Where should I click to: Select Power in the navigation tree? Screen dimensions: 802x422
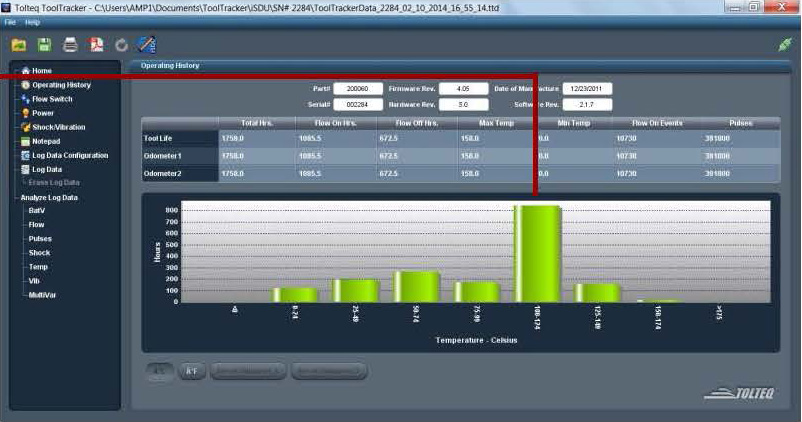[42, 113]
